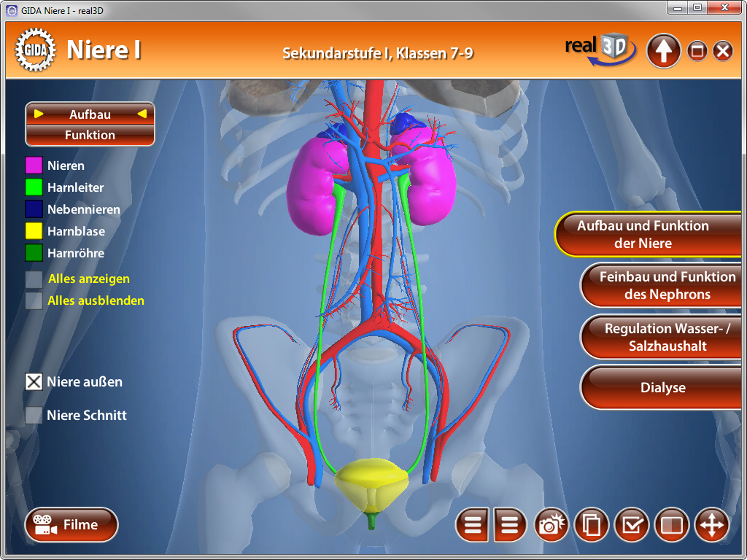Click the GIDA gear logo
This screenshot has width=747, height=560.
35,50
